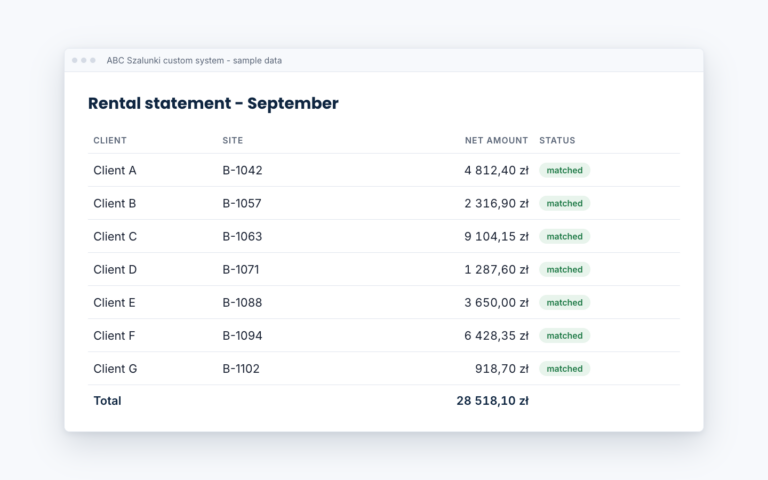Click the matched badge for Client C
The height and width of the screenshot is (480, 768).
[x=565, y=237]
